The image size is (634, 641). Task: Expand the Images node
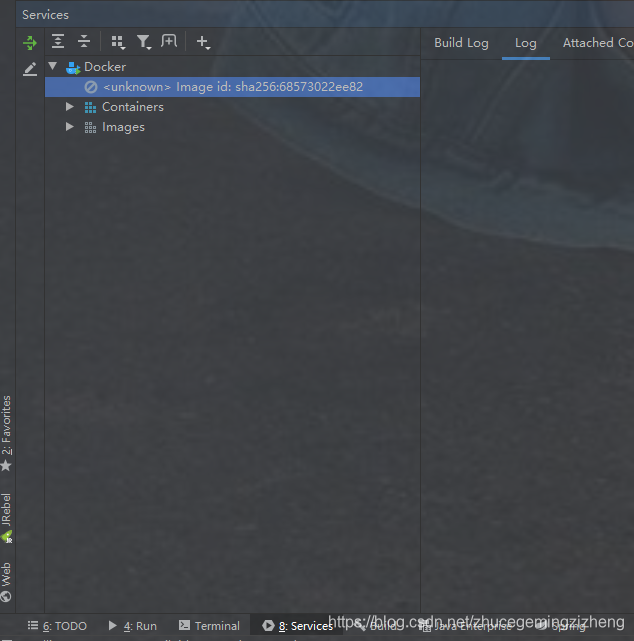tap(70, 126)
